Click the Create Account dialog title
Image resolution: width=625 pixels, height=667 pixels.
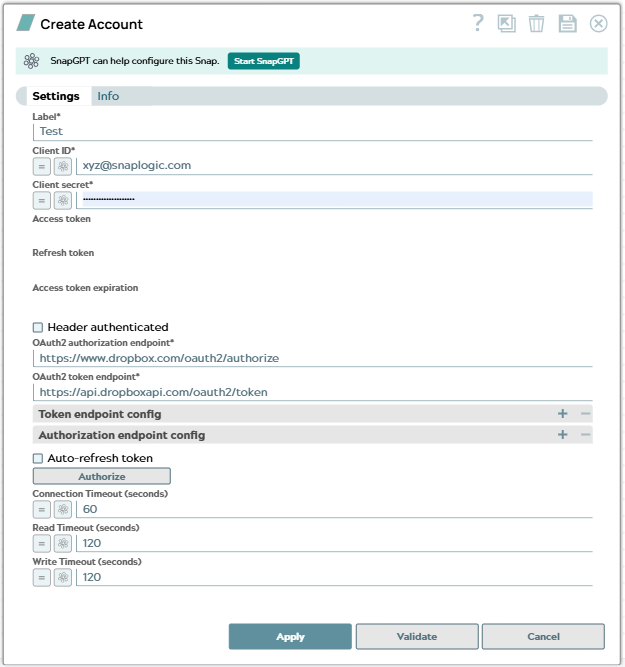[91, 24]
